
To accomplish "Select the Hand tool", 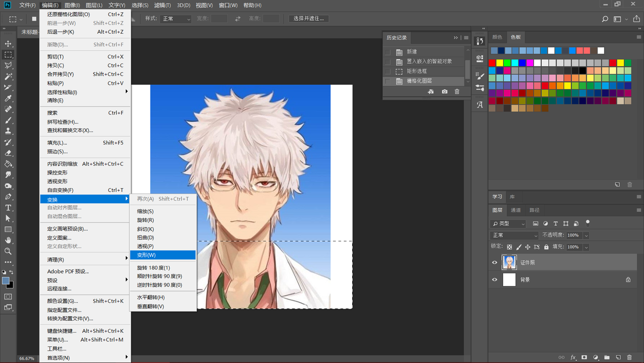I will (8, 240).
